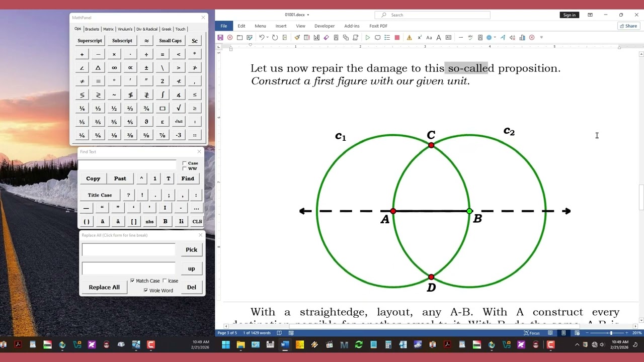The height and width of the screenshot is (362, 644).
Task: Uncheck the Wole Word checkbox
Action: 146,290
